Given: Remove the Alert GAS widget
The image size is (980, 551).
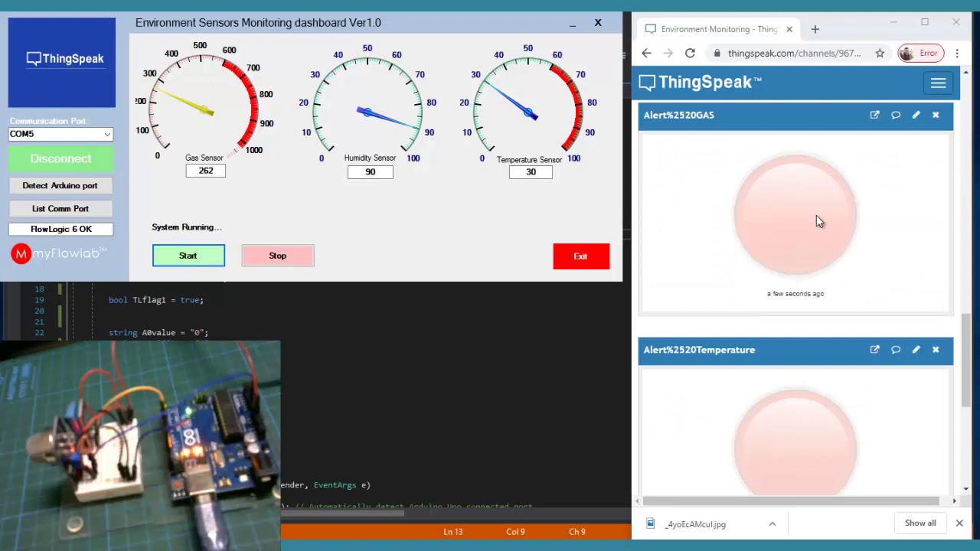Looking at the screenshot, I should point(936,115).
